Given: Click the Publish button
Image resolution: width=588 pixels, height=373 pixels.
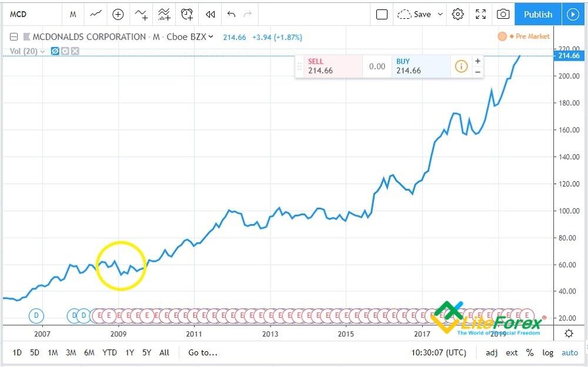Looking at the screenshot, I should tap(537, 14).
